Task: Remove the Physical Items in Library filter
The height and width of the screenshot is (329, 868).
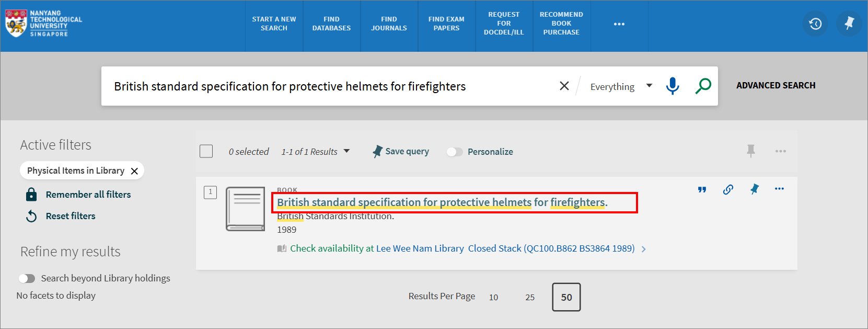Action: point(134,171)
